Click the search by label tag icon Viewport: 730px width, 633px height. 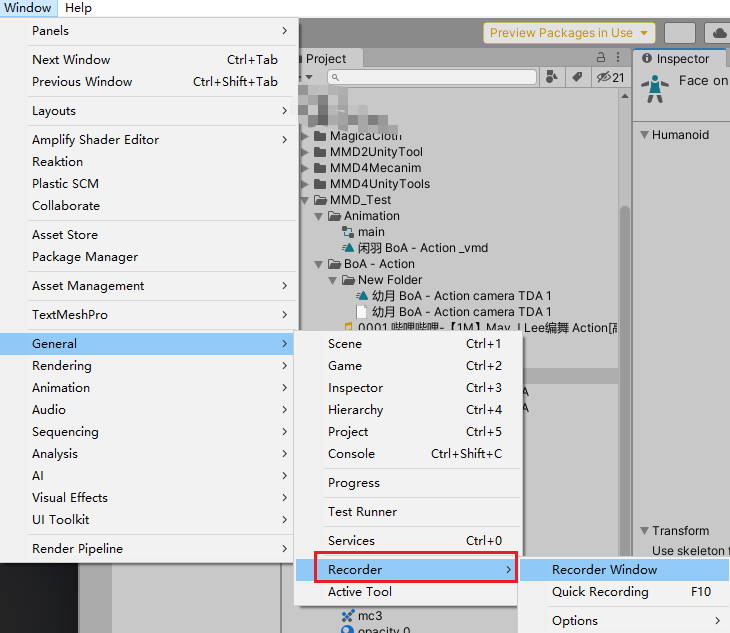click(x=578, y=77)
